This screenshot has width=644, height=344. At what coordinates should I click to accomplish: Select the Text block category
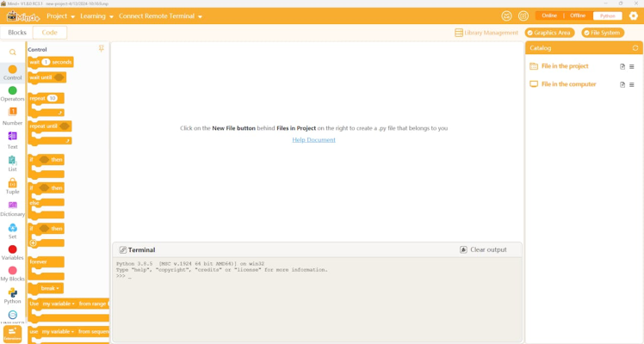(x=12, y=140)
